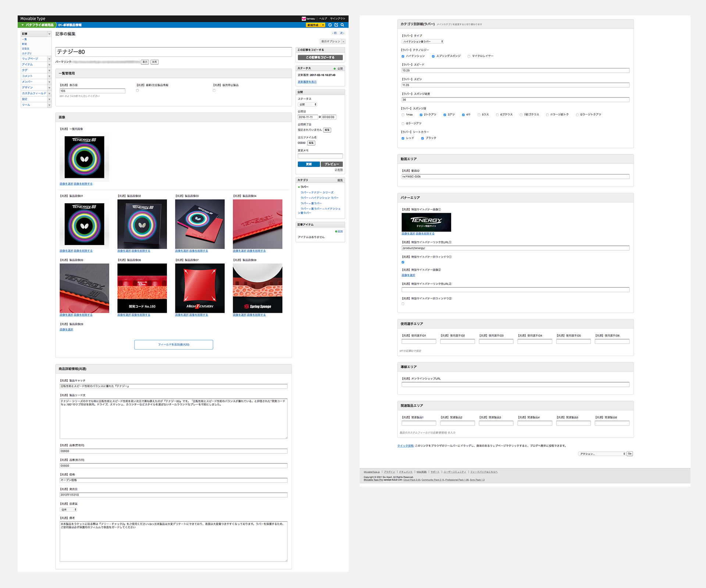The width and height of the screenshot is (706, 588).
Task: Click the blue 更新 button
Action: point(309,164)
